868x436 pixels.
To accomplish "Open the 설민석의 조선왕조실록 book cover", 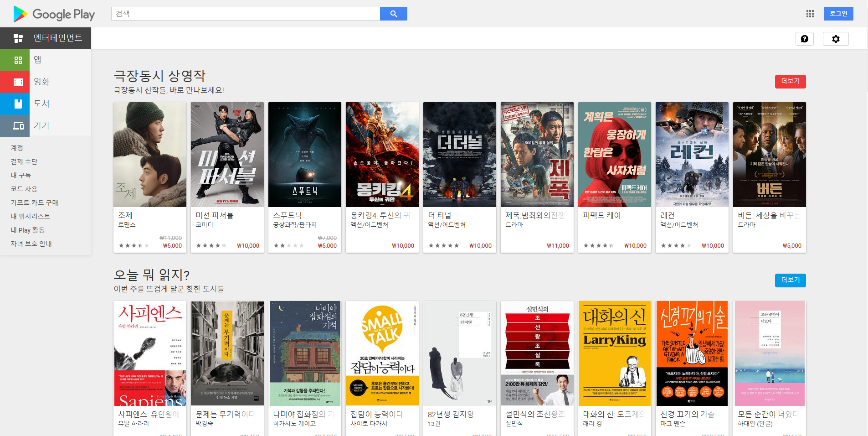I will coord(537,353).
